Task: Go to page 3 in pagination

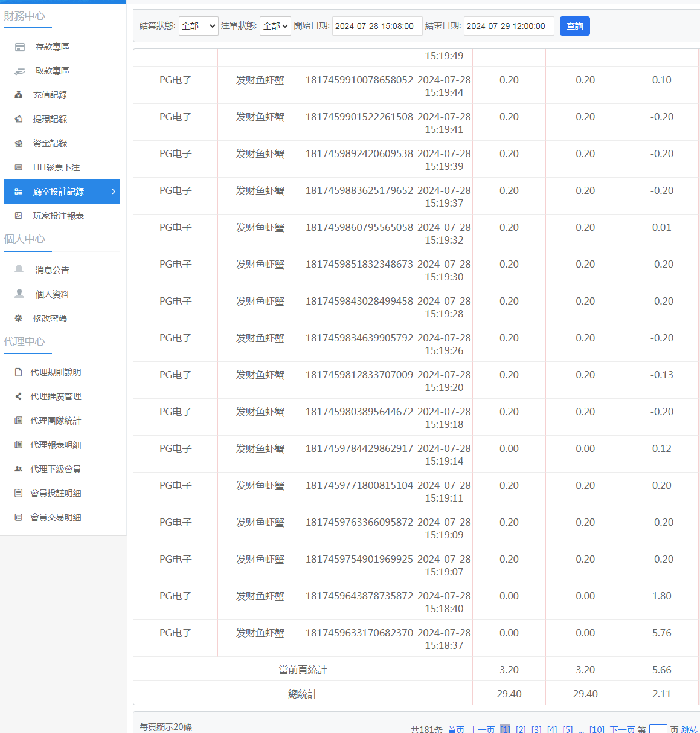Action: (x=536, y=729)
